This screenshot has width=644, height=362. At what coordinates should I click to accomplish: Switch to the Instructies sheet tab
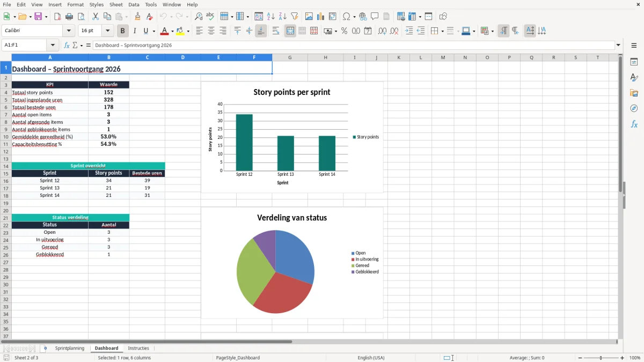[138, 348]
